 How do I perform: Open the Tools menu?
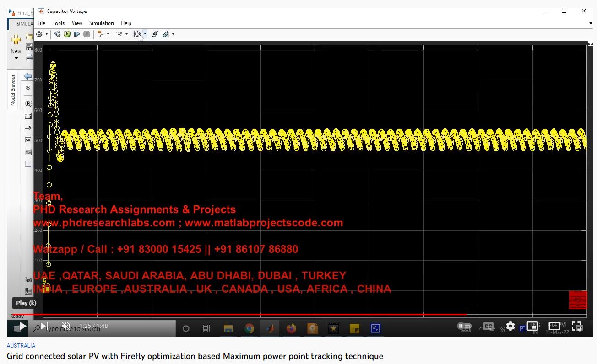pyautogui.click(x=58, y=23)
